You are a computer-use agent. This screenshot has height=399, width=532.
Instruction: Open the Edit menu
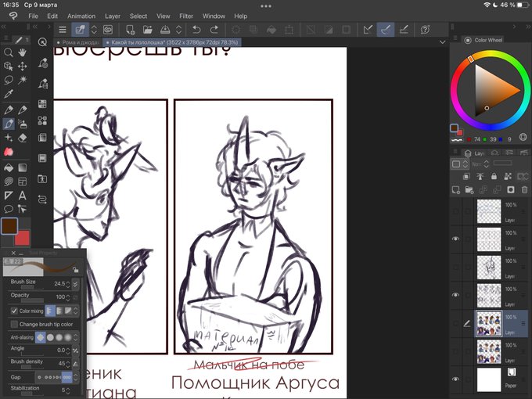tap(52, 16)
